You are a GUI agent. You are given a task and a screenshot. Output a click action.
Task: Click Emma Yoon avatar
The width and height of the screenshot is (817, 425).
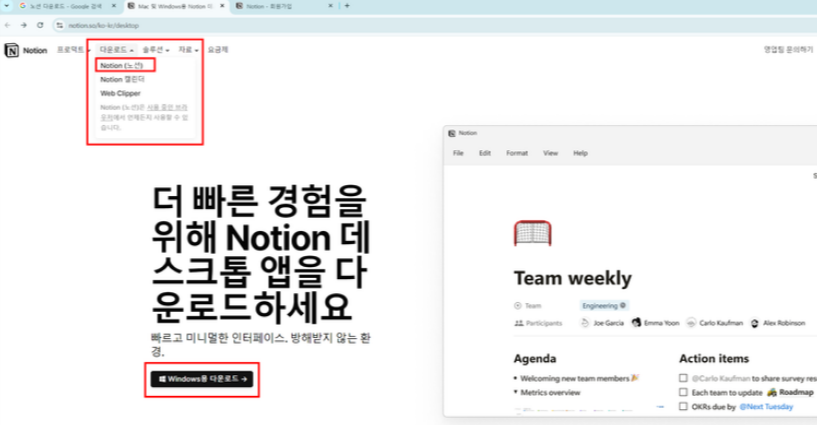point(636,323)
